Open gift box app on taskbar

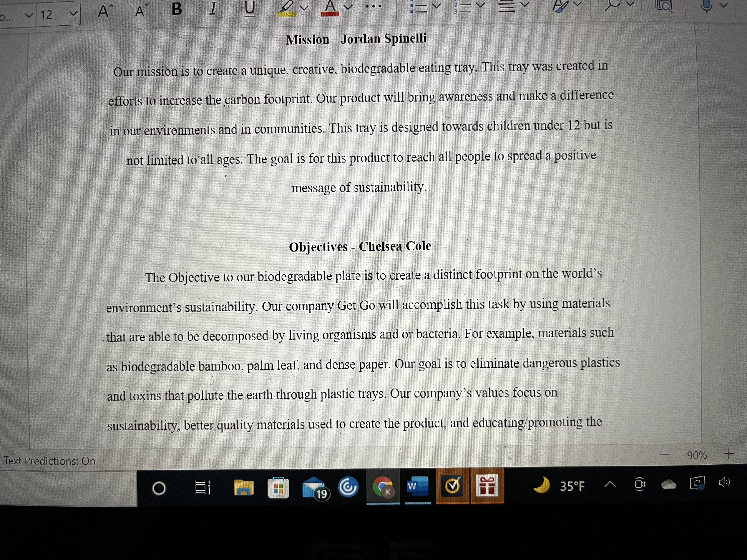[487, 485]
